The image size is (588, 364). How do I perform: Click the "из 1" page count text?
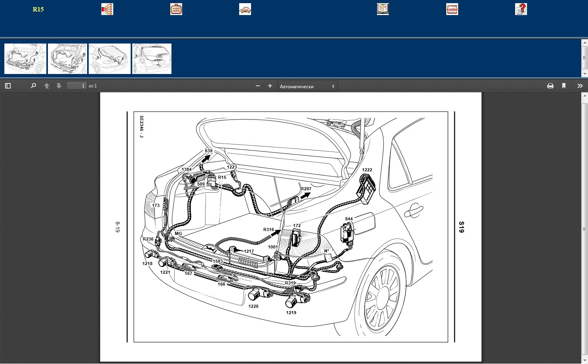[93, 86]
